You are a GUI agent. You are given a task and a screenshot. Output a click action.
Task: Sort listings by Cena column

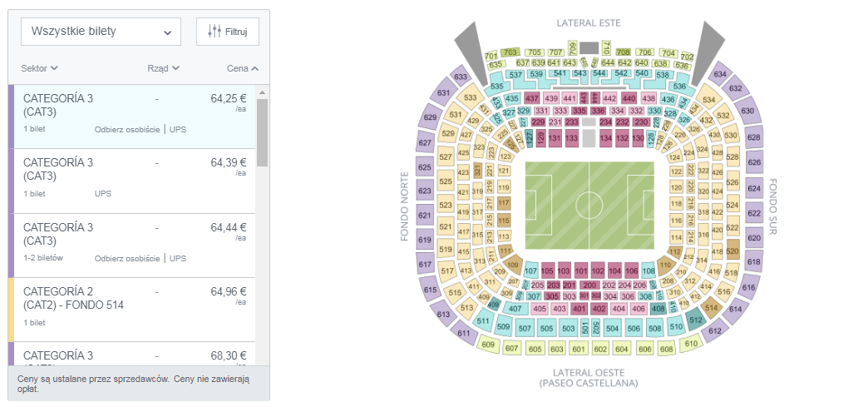click(243, 68)
